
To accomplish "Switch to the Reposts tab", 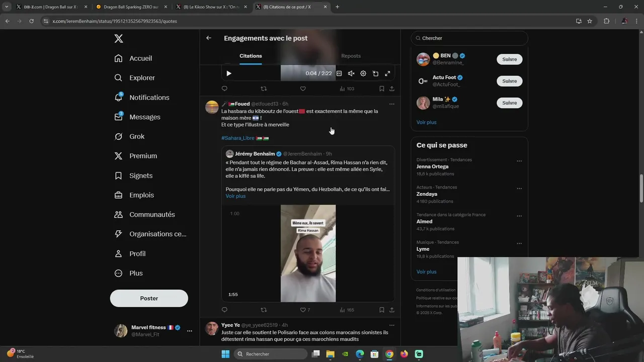I will pyautogui.click(x=351, y=56).
